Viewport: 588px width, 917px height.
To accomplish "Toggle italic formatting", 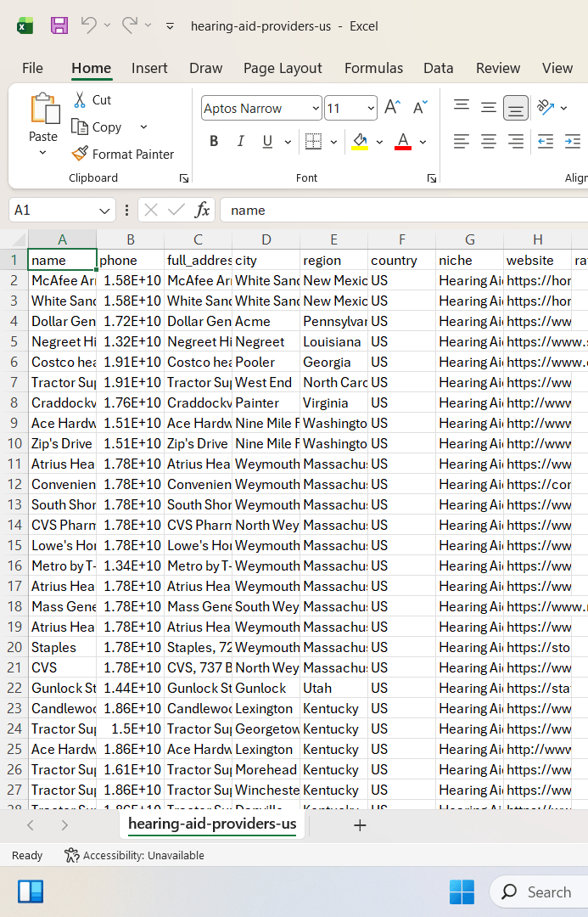I will 240,141.
